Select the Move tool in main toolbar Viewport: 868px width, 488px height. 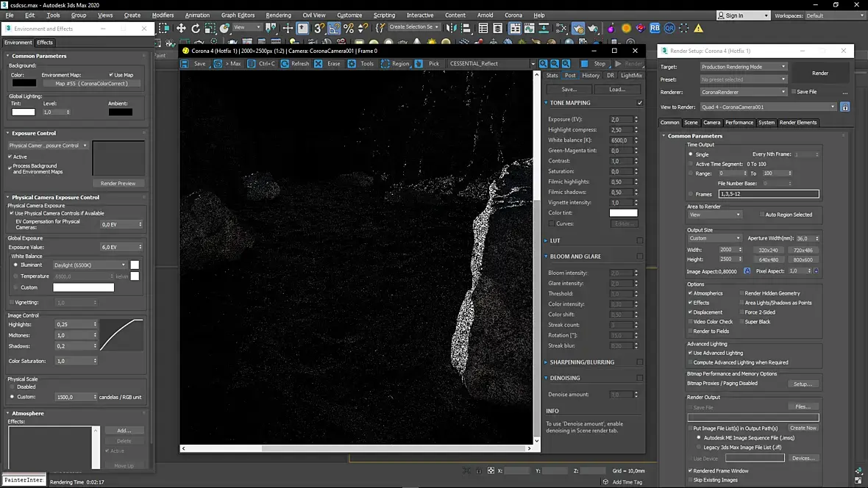181,28
